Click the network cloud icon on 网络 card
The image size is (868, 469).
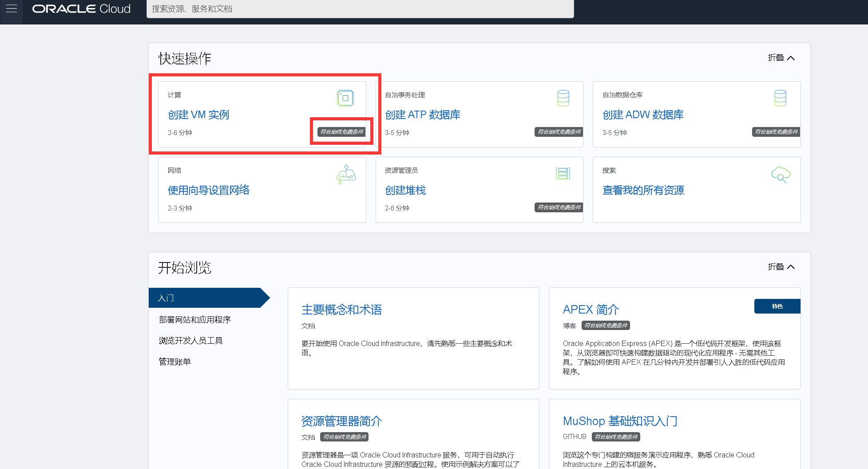click(346, 174)
